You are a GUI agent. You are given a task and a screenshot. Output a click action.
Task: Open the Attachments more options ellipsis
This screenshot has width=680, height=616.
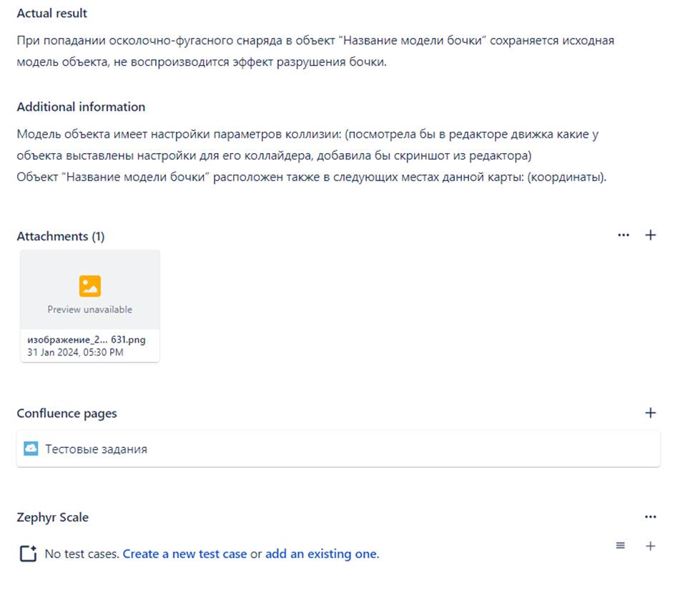pyautogui.click(x=624, y=235)
